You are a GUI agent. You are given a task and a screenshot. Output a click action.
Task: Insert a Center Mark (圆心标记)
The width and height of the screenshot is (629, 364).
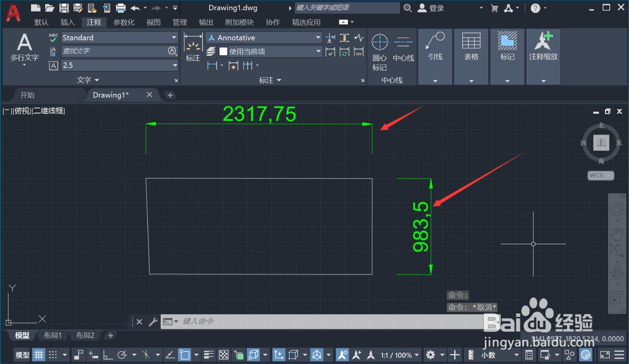point(380,51)
